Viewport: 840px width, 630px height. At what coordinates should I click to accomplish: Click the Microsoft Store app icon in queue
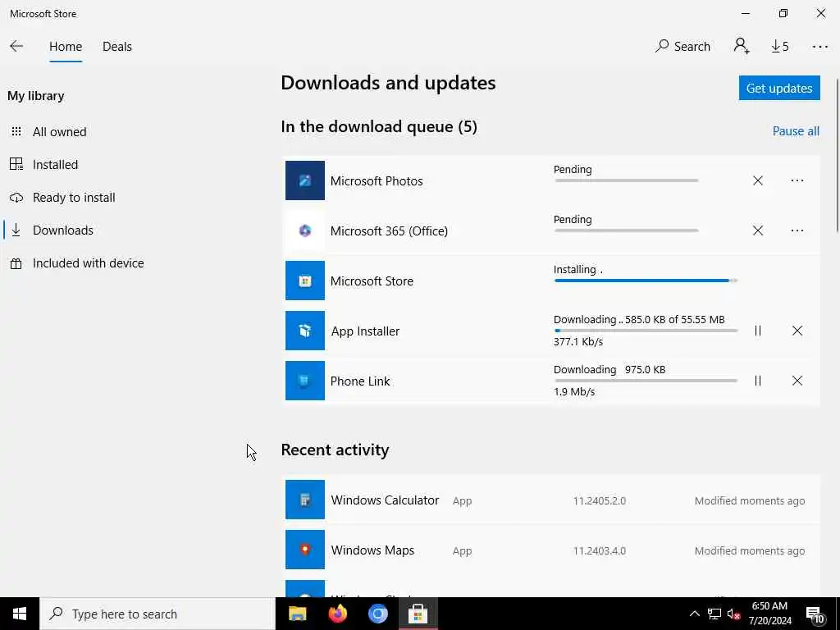[305, 281]
